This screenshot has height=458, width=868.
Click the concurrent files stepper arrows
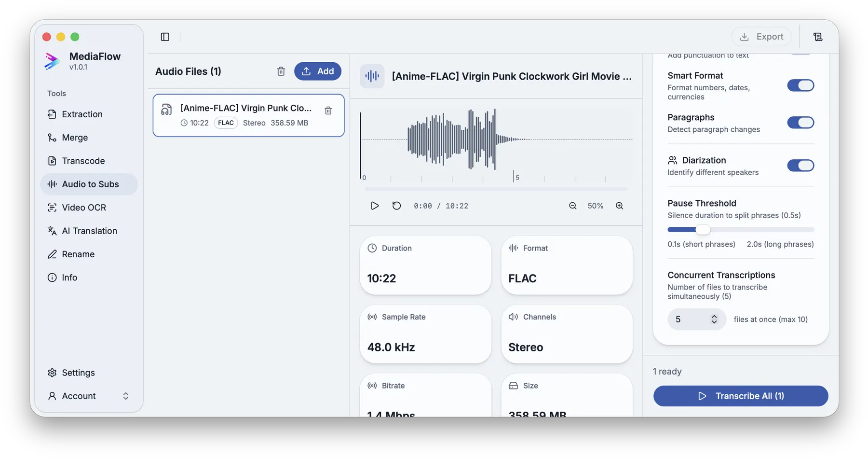click(x=714, y=319)
